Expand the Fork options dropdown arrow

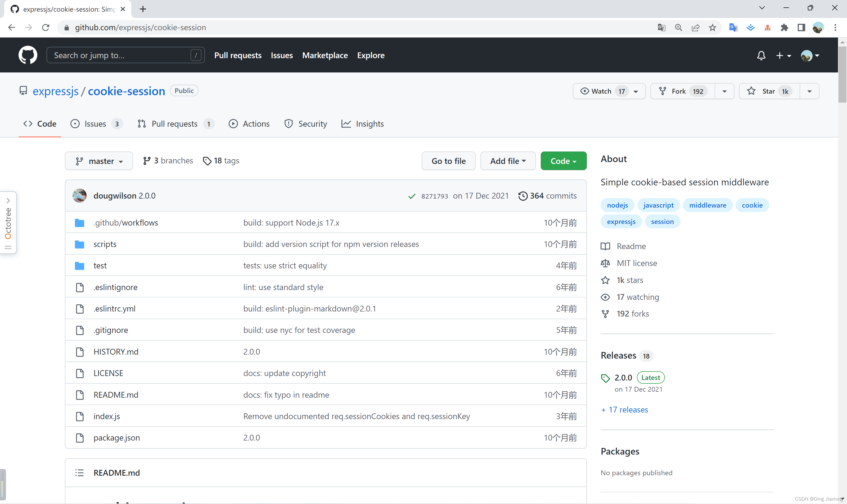[724, 91]
